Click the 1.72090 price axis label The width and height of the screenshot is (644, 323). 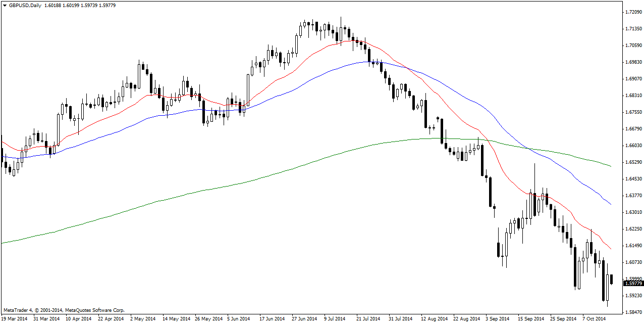click(x=633, y=12)
